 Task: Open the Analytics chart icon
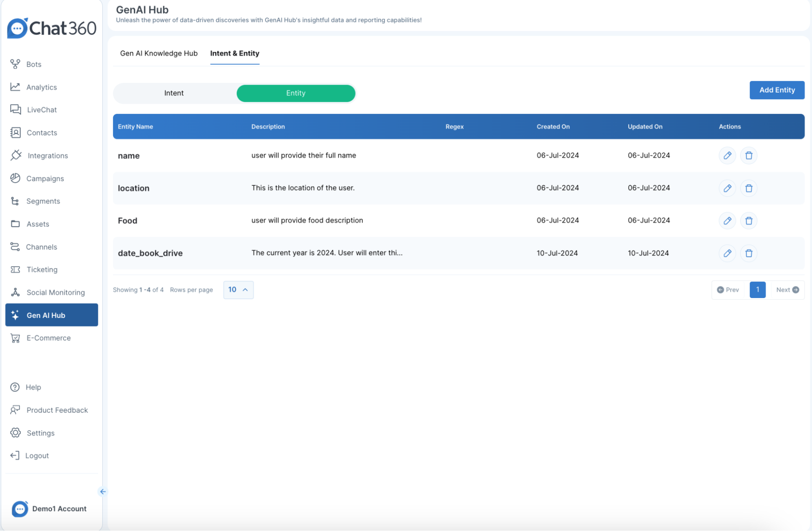click(15, 87)
